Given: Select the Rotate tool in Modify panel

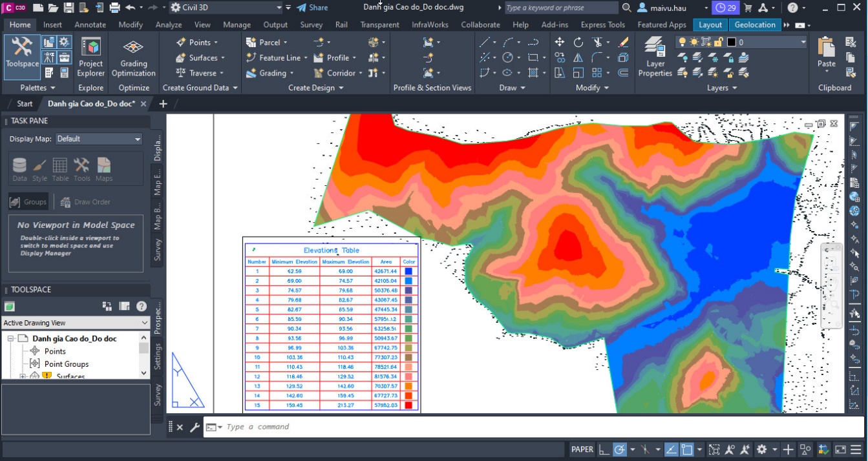Looking at the screenshot, I should (x=578, y=42).
